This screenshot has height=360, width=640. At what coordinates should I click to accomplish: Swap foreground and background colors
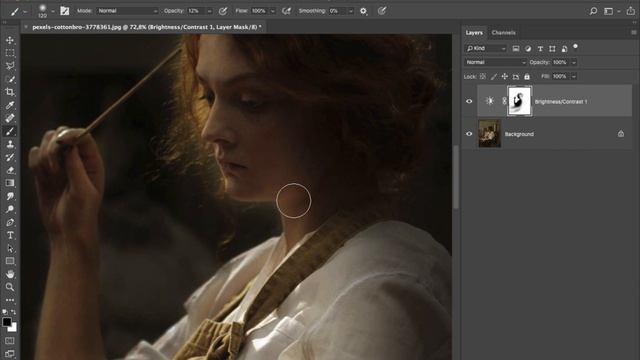click(x=13, y=312)
